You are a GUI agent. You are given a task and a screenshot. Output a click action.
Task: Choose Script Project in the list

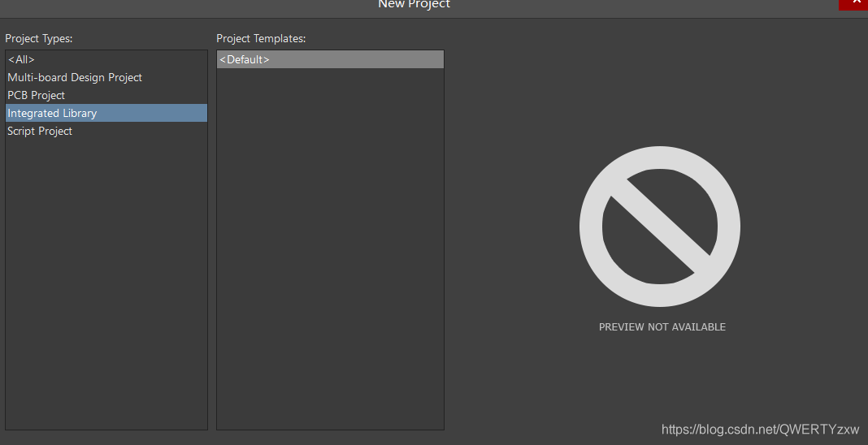(x=106, y=131)
